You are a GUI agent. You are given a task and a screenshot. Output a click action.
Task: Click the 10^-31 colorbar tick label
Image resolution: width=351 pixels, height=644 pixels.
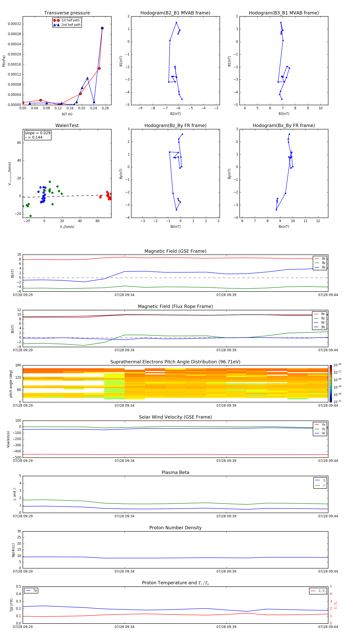(337, 402)
